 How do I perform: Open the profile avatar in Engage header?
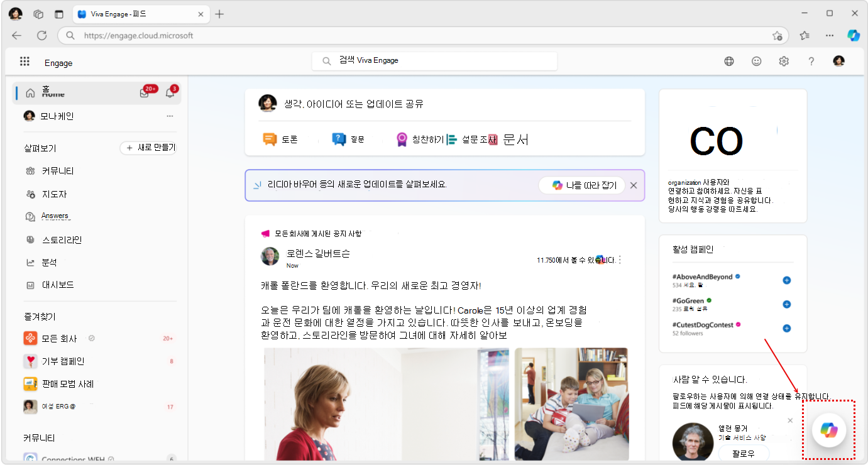pos(838,61)
